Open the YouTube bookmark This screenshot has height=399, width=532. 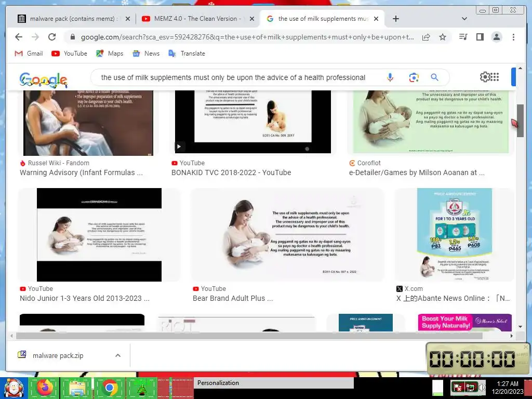point(69,54)
